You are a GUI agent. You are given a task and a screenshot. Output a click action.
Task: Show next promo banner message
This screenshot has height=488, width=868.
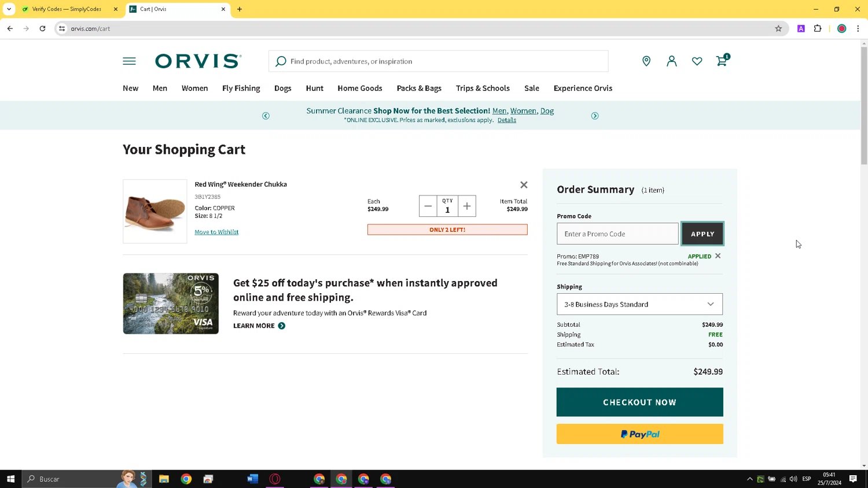click(x=595, y=116)
